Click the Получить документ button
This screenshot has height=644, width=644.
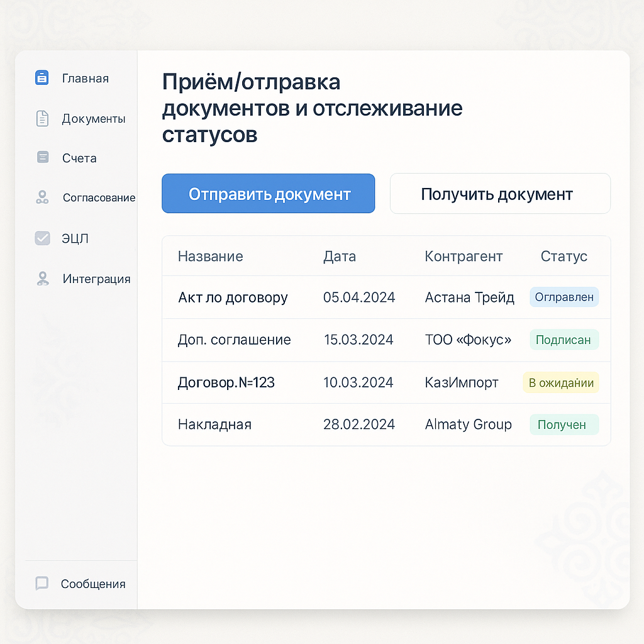(500, 194)
